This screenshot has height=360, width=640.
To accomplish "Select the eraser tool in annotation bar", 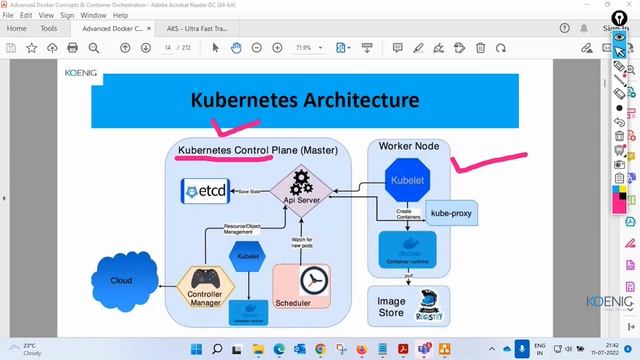I will pyautogui.click(x=619, y=93).
